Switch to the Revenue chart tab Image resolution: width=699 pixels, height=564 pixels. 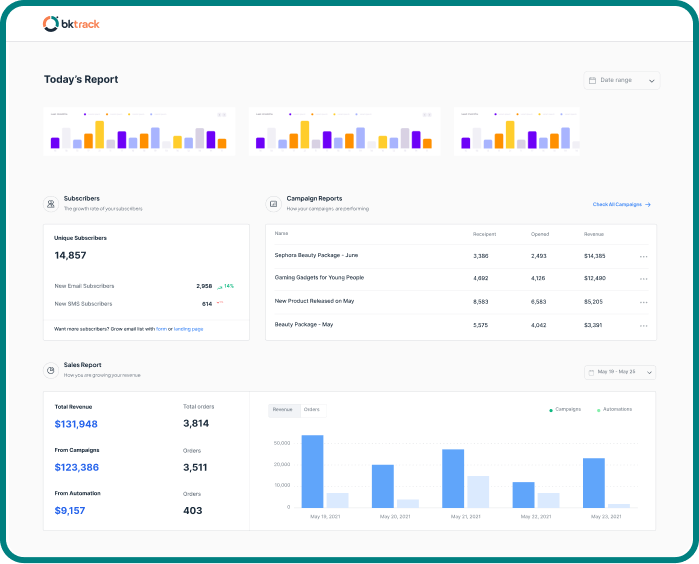[283, 409]
